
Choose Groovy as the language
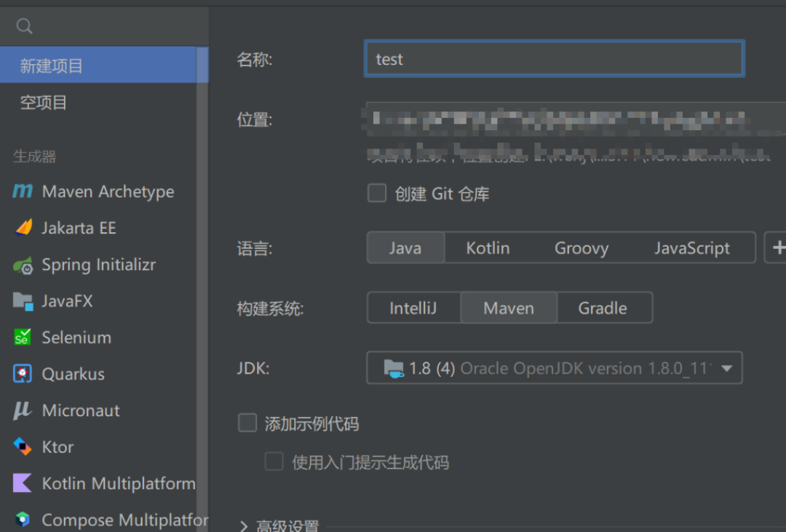[x=581, y=247]
